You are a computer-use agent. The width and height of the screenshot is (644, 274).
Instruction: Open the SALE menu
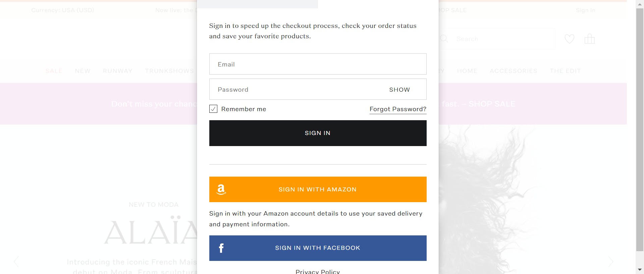point(54,71)
